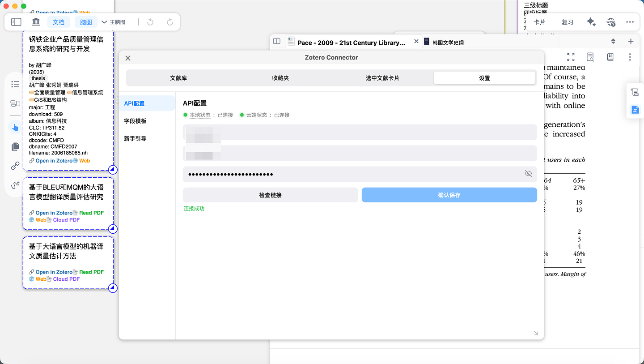Viewport: 644px width, 364px height.
Task: Open the bookmark icon in the PDF reader toolbar
Action: (x=610, y=57)
